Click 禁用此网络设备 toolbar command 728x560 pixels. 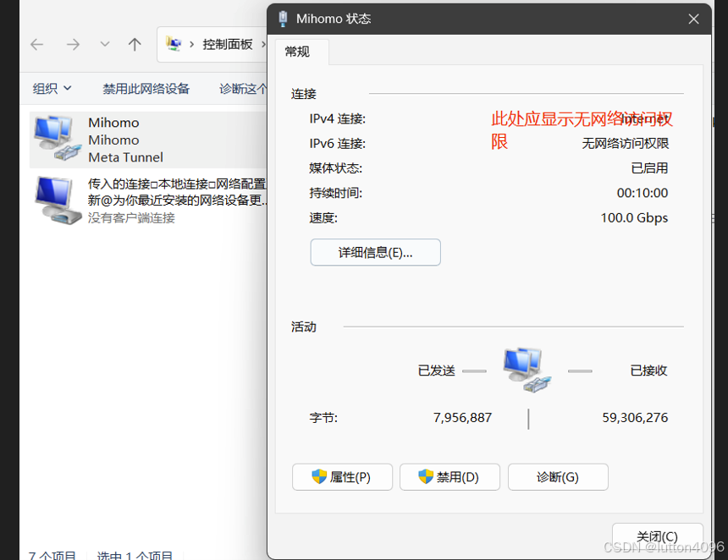(146, 88)
